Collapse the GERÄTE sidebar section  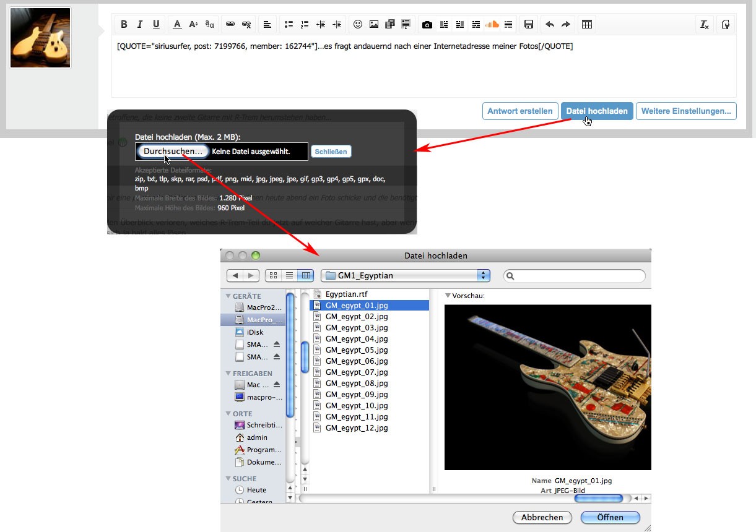[228, 296]
